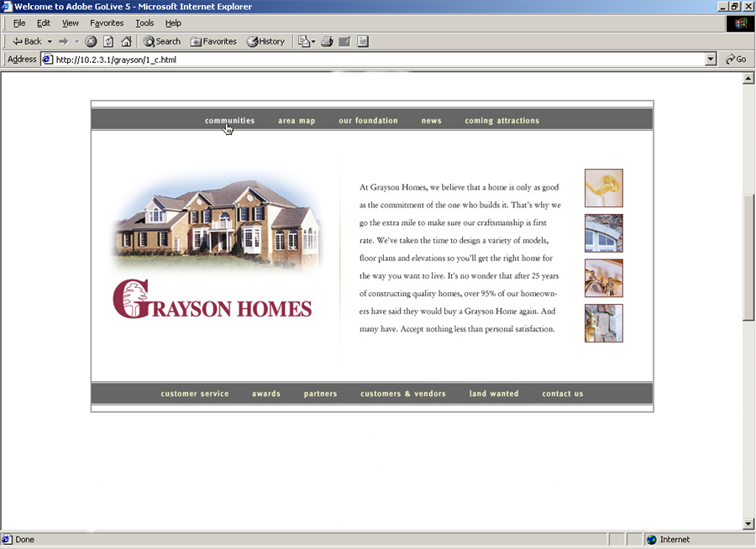
Task: Click the vertical scrollbar down arrow
Action: 748,524
